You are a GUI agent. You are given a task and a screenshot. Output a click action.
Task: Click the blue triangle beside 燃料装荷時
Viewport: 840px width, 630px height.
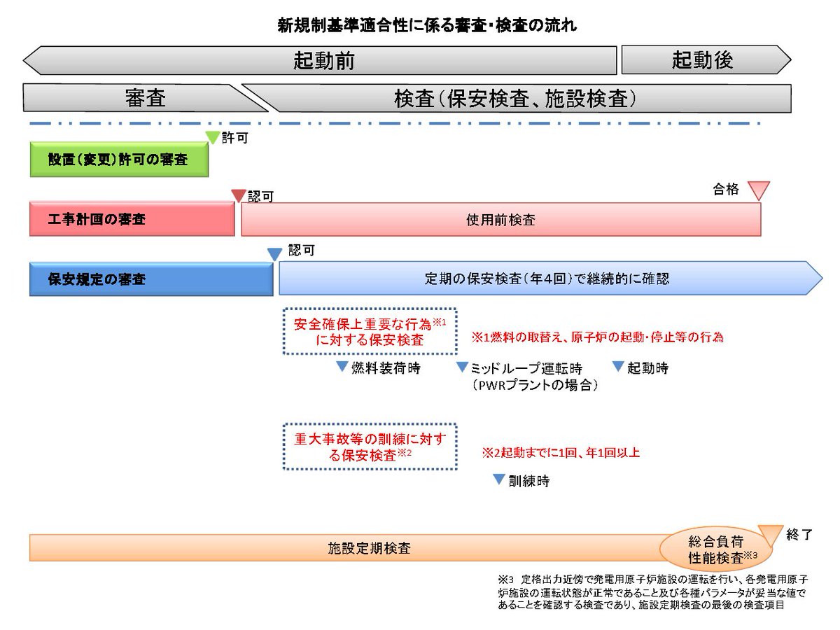(x=342, y=367)
